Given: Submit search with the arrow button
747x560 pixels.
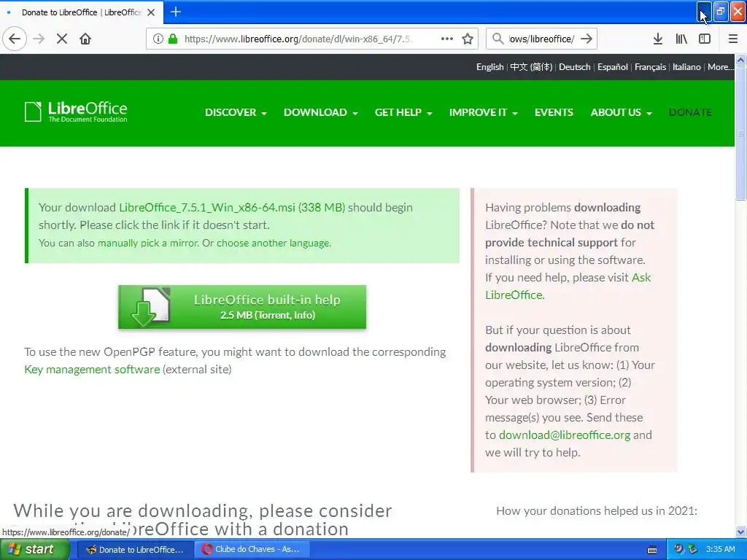Looking at the screenshot, I should point(587,39).
